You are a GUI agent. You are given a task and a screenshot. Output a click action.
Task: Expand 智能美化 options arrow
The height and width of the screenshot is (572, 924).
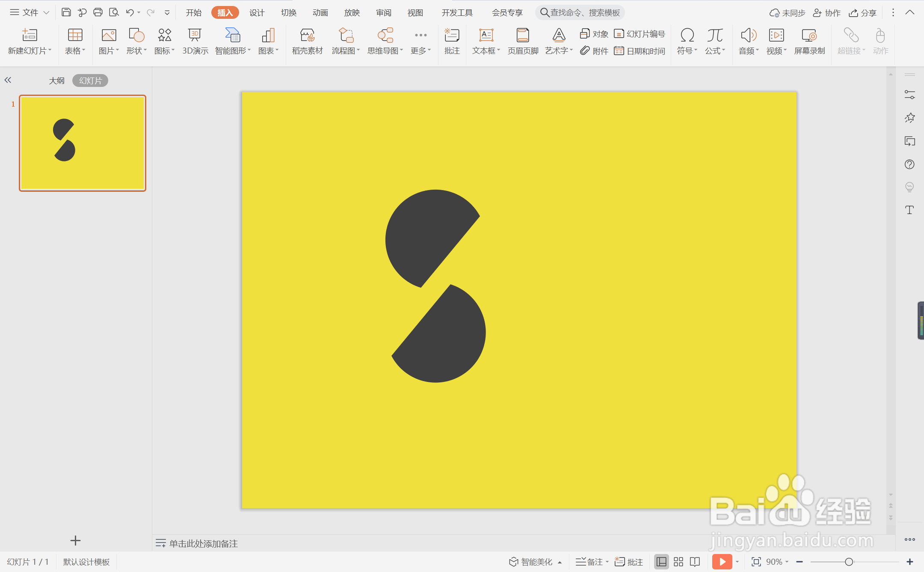(x=560, y=562)
